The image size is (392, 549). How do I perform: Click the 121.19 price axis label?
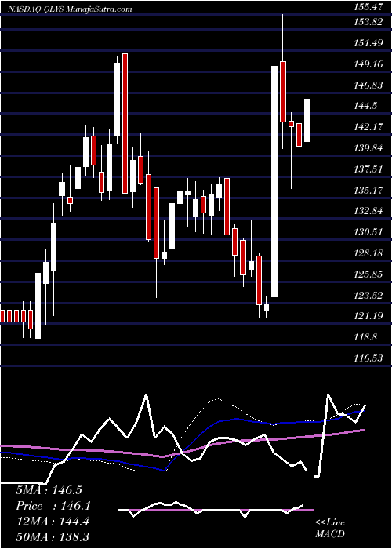367,316
